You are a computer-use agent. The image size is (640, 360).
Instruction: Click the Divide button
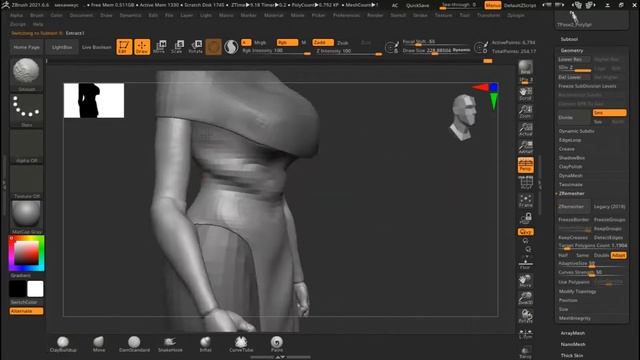pyautogui.click(x=574, y=118)
